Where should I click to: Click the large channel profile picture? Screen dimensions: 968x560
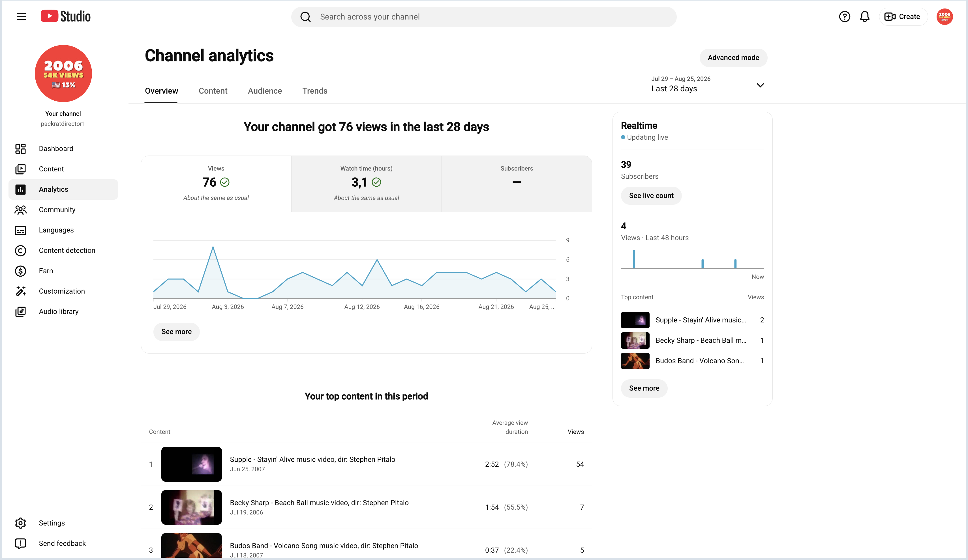click(x=63, y=73)
